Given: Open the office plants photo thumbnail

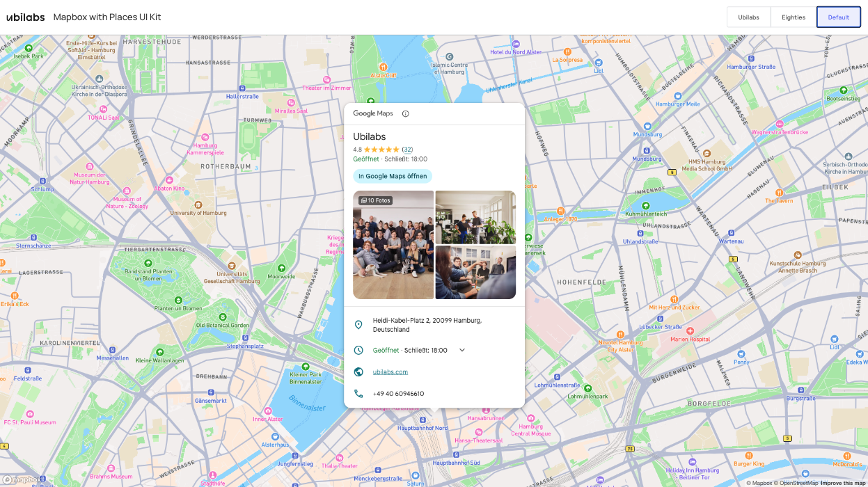Looking at the screenshot, I should click(x=475, y=217).
